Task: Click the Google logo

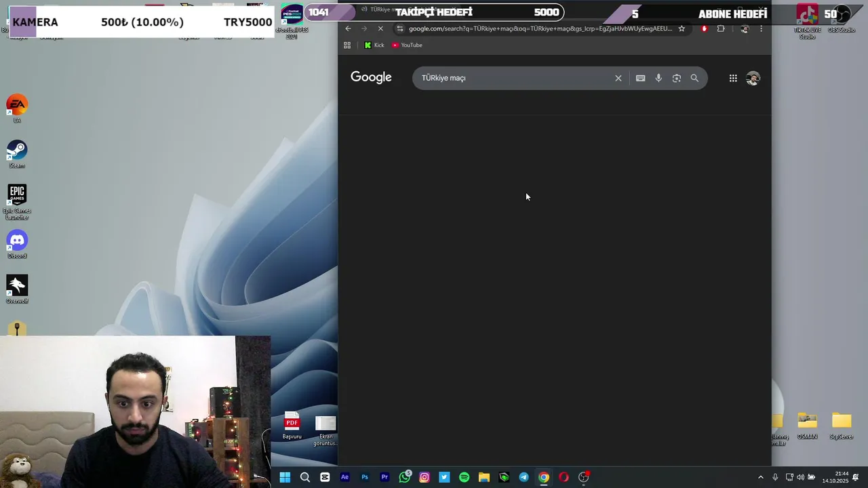Action: pos(371,77)
